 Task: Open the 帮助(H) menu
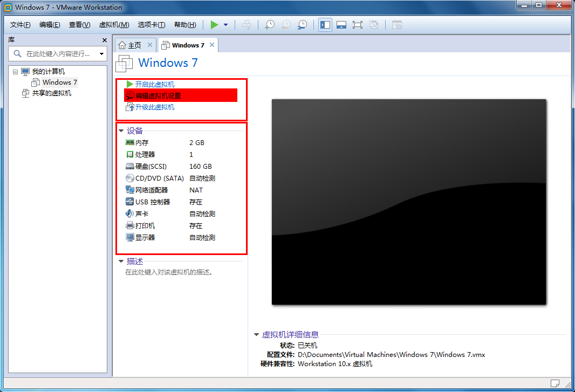pos(185,25)
